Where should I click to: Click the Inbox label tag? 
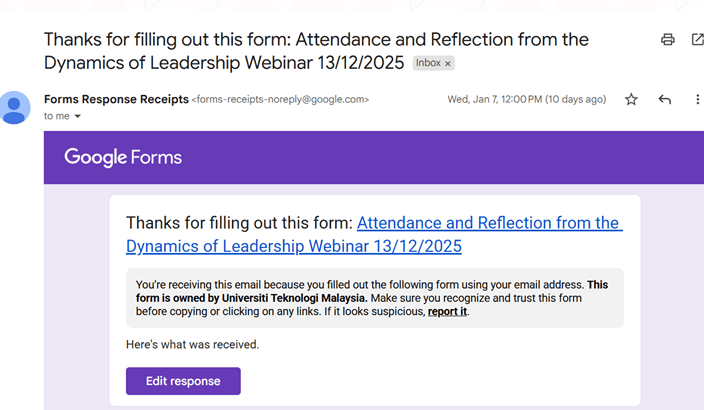pyautogui.click(x=428, y=63)
